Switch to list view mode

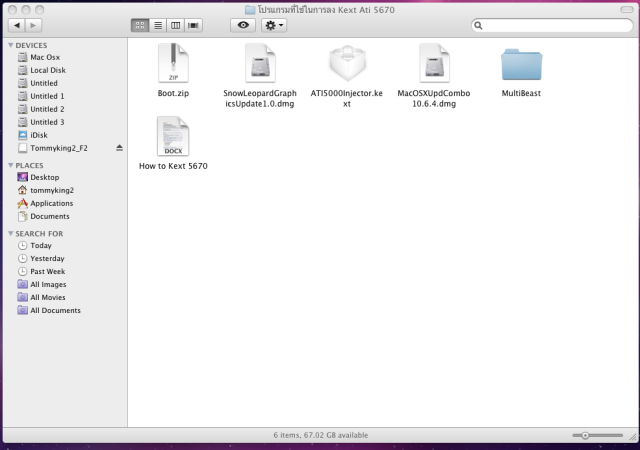157,24
